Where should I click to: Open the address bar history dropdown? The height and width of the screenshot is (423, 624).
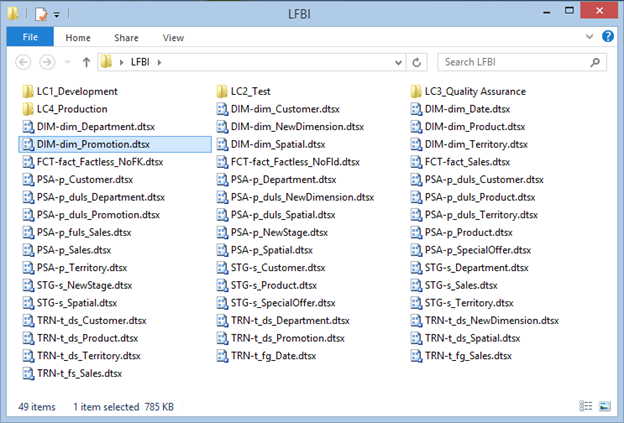tap(398, 62)
